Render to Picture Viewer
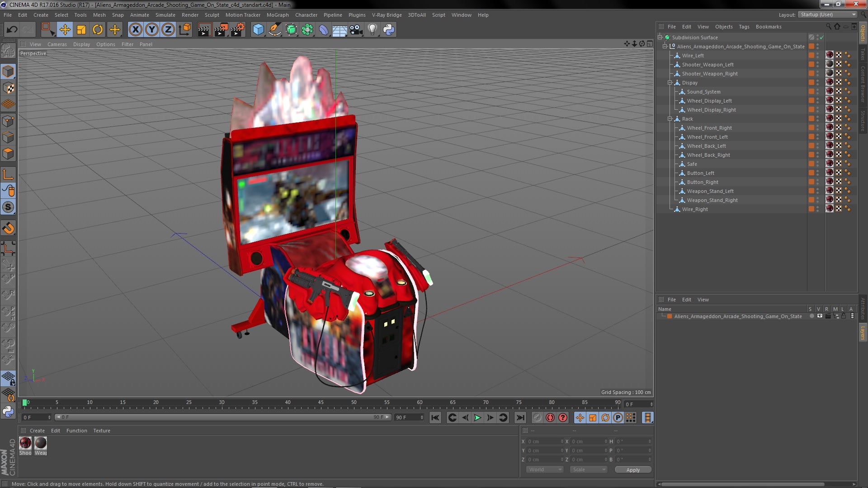The height and width of the screenshot is (488, 868). [221, 30]
